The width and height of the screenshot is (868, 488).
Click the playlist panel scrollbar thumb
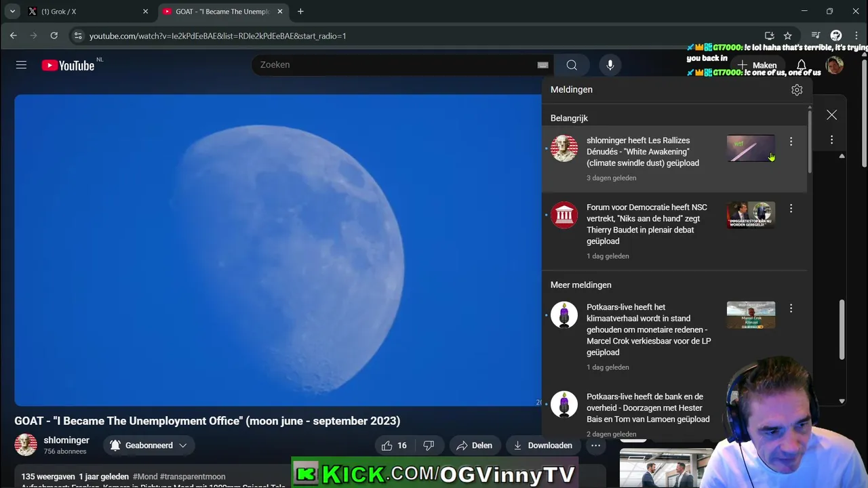(842, 329)
